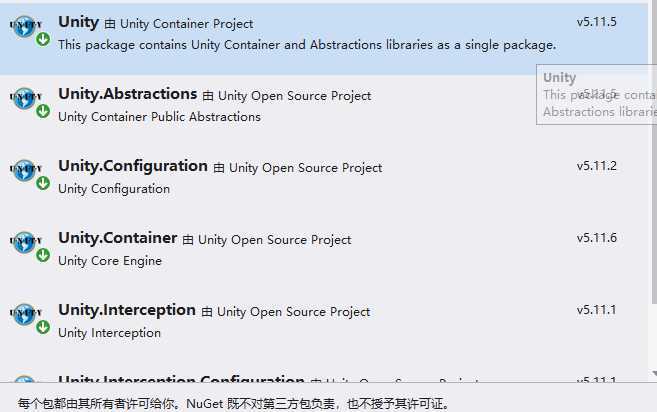Click the Unity.Container package logo icon
Screen dimensions: 657x412
pyautogui.click(x=24, y=242)
